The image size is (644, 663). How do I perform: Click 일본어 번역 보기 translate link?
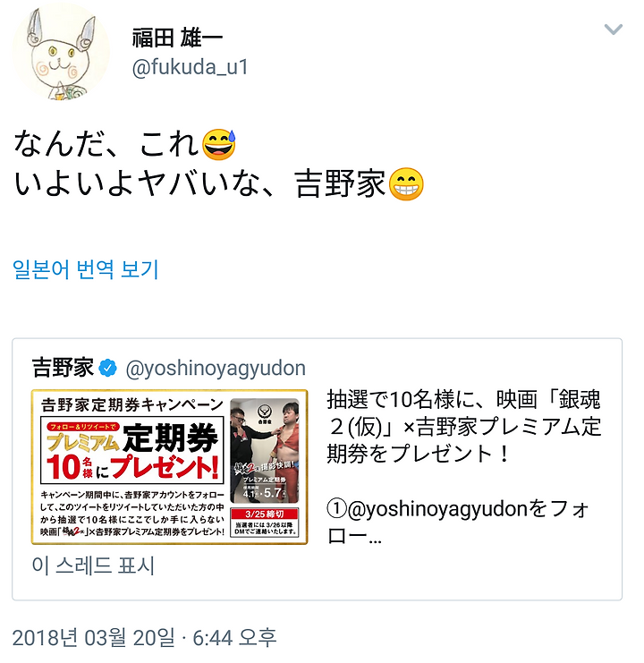(85, 269)
